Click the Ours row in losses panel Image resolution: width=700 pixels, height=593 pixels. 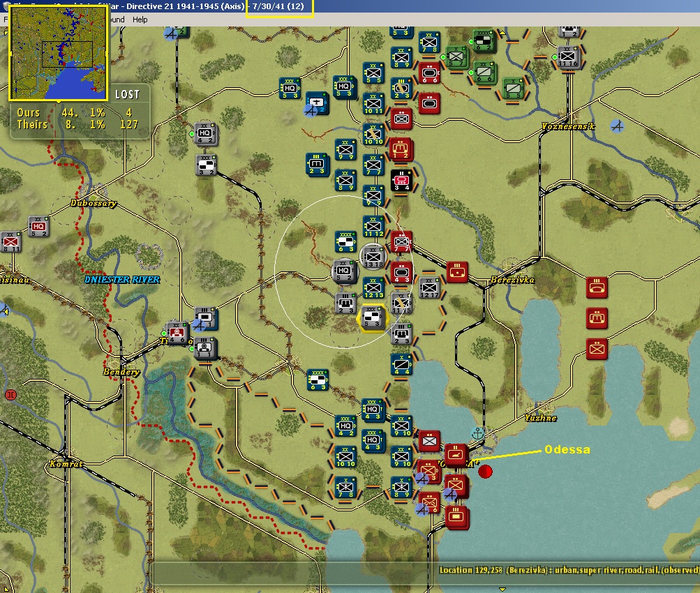point(75,112)
